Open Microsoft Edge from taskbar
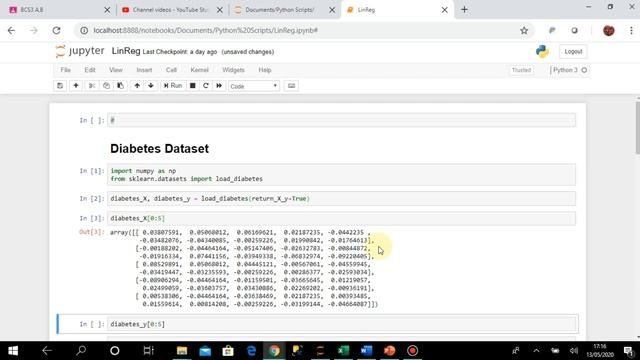 (x=251, y=351)
